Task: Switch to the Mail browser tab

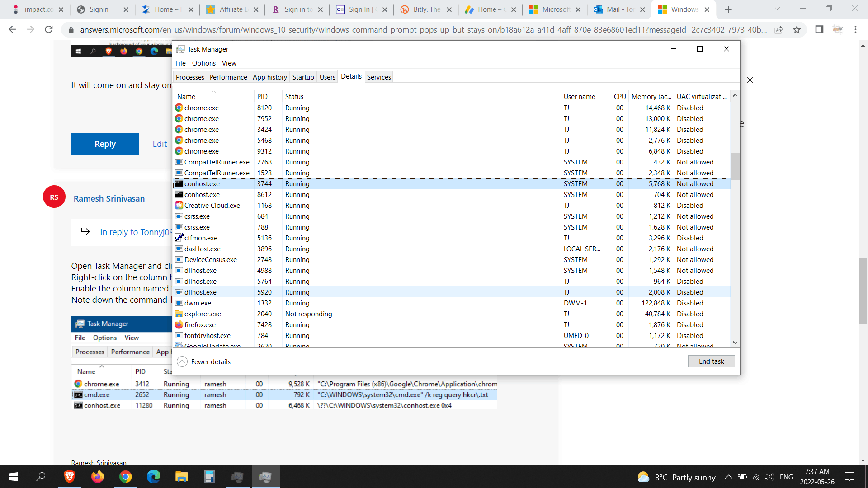Action: [619, 9]
